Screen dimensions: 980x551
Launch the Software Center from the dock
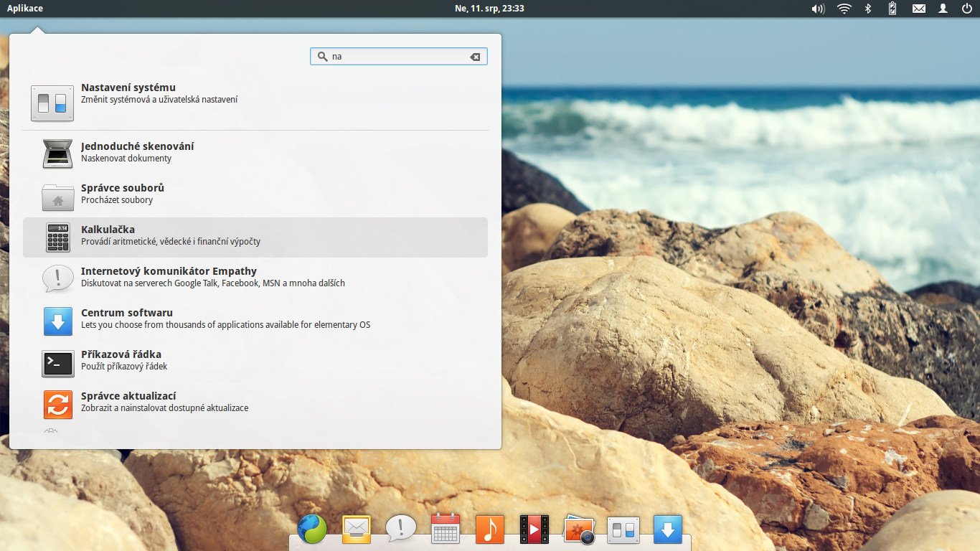point(667,529)
